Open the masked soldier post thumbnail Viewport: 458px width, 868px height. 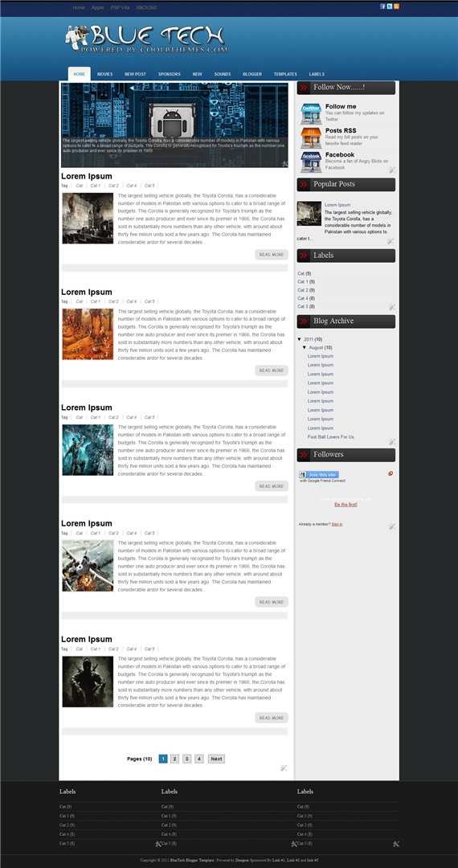(88, 682)
